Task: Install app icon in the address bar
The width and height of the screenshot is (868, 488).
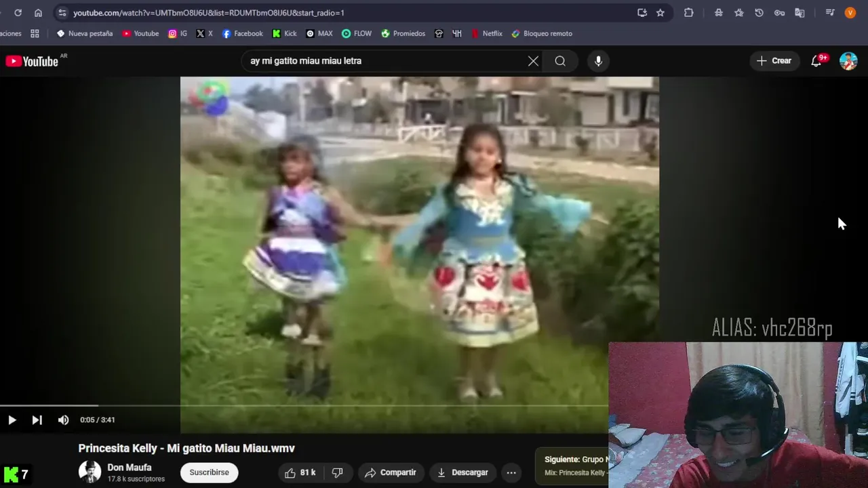Action: (642, 13)
